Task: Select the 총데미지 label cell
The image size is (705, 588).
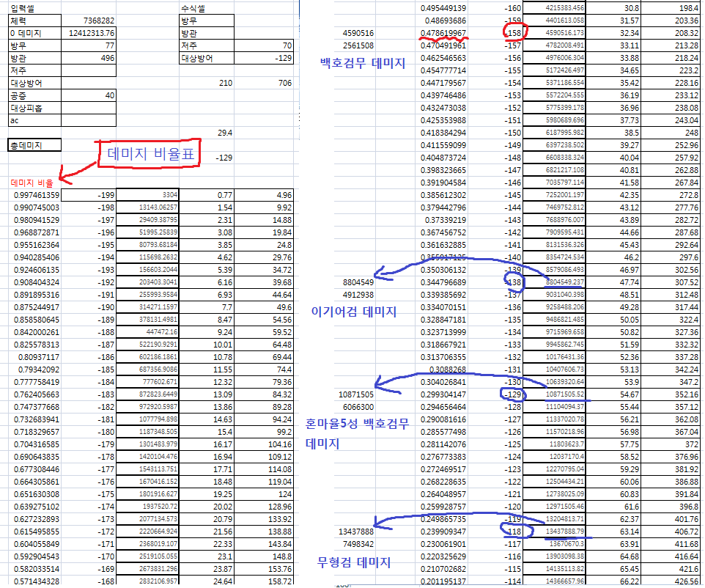Action: 34,145
